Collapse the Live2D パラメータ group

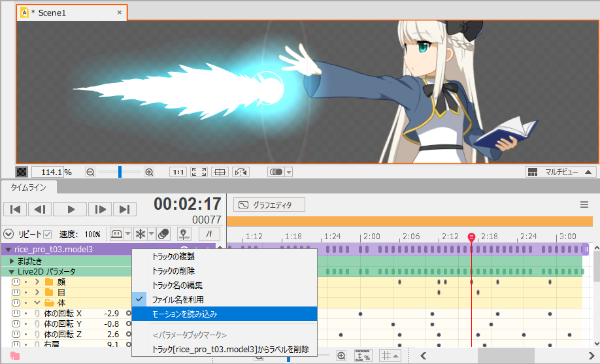tap(12, 271)
